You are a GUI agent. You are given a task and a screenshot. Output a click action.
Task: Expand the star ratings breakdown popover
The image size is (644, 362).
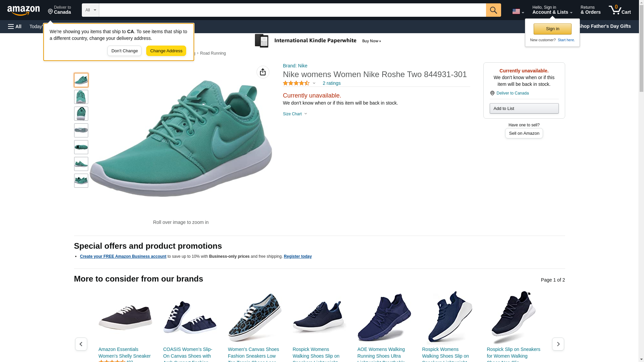(299, 83)
